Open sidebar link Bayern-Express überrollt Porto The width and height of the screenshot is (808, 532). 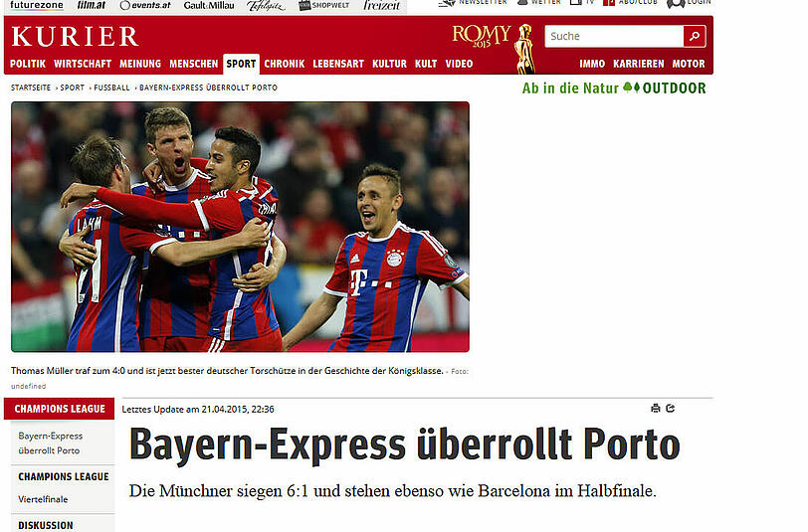pos(50,443)
